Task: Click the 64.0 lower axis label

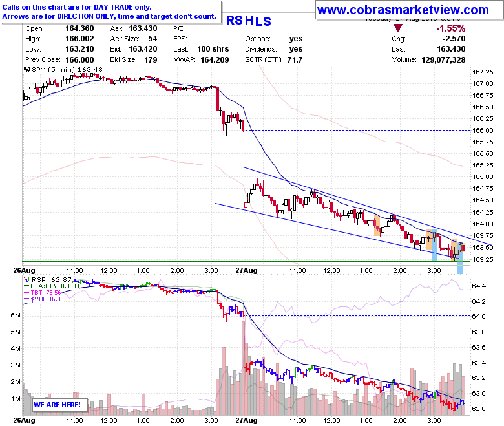Action: coord(479,316)
